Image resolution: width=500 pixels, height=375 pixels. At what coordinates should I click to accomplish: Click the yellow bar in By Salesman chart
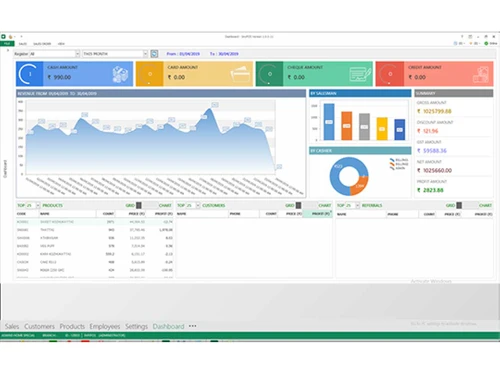coord(382,129)
